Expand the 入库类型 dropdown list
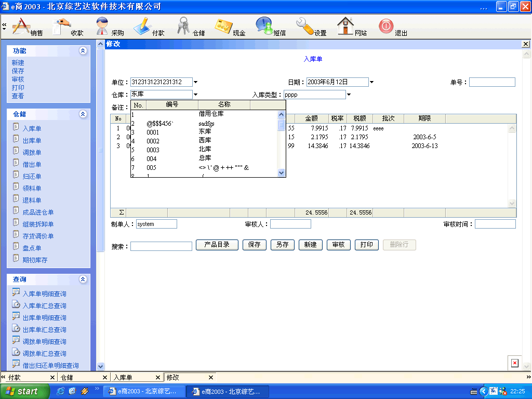The width and height of the screenshot is (532, 399). click(x=349, y=95)
